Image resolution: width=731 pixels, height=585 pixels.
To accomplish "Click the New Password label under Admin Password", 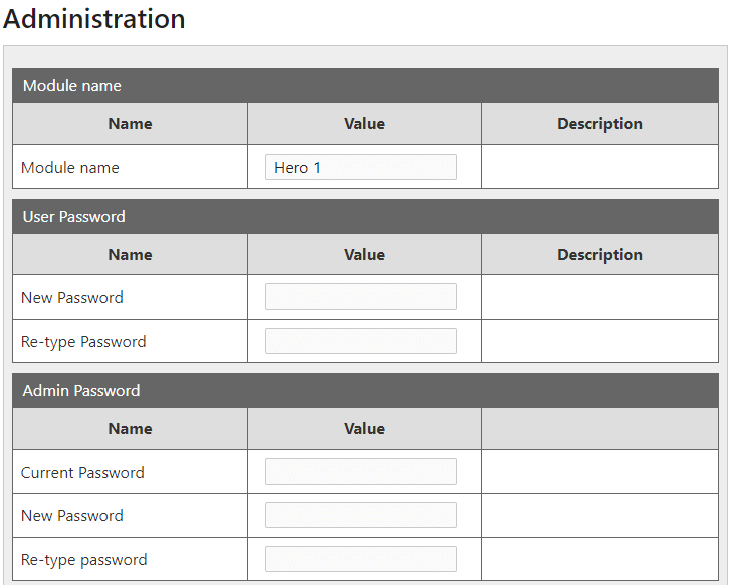I will point(72,516).
